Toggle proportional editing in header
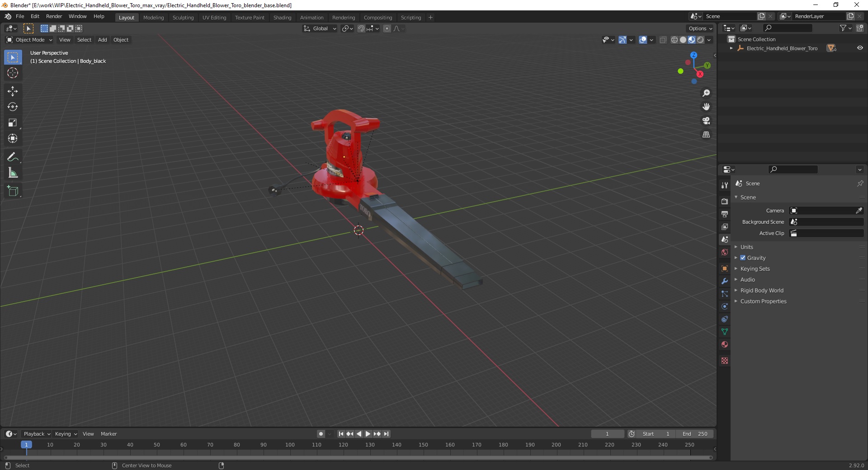Image resolution: width=868 pixels, height=470 pixels. [x=387, y=28]
